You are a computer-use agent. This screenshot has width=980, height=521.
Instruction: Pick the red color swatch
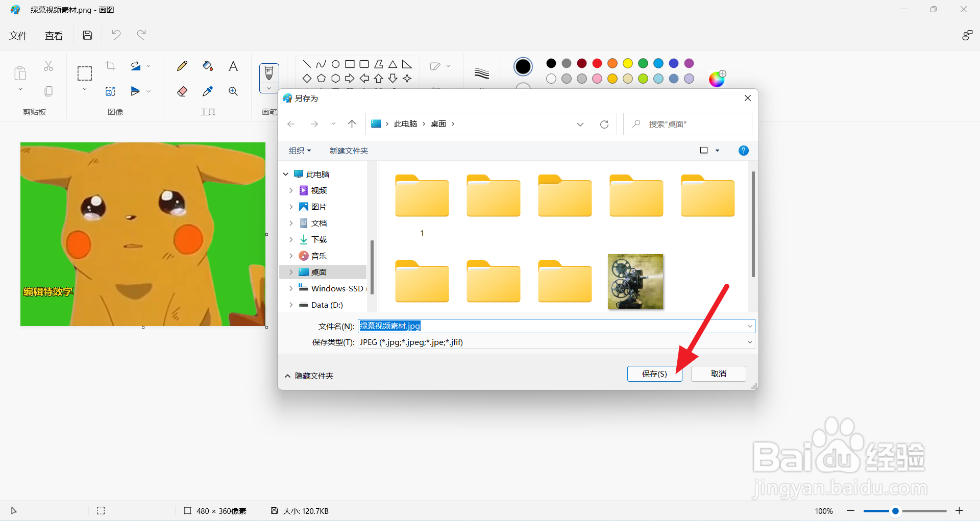point(597,63)
